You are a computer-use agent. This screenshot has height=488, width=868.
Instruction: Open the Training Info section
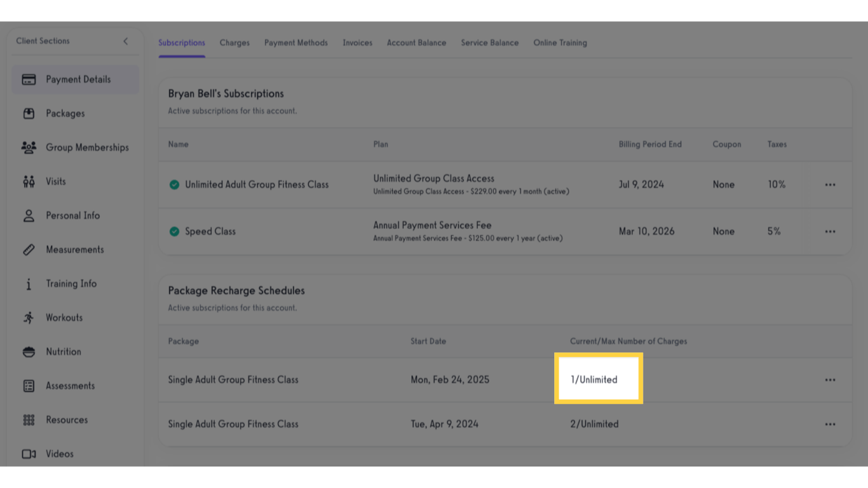click(71, 283)
